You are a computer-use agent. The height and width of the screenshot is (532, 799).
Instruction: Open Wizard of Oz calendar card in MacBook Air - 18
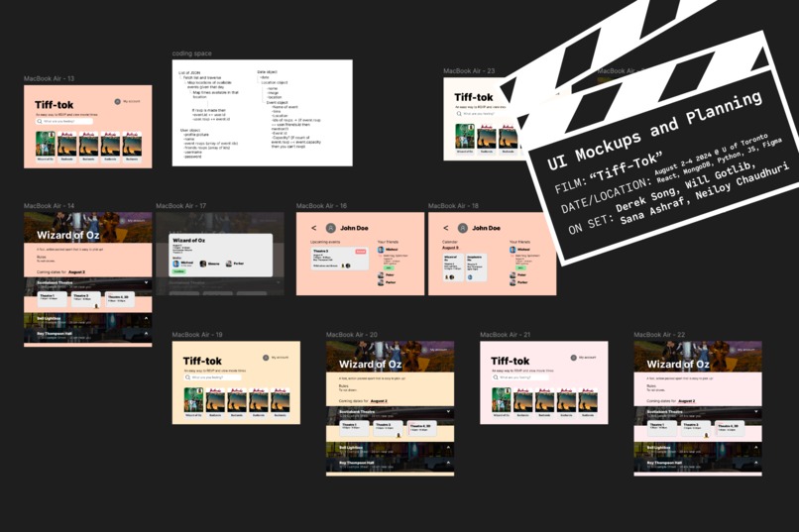point(452,267)
